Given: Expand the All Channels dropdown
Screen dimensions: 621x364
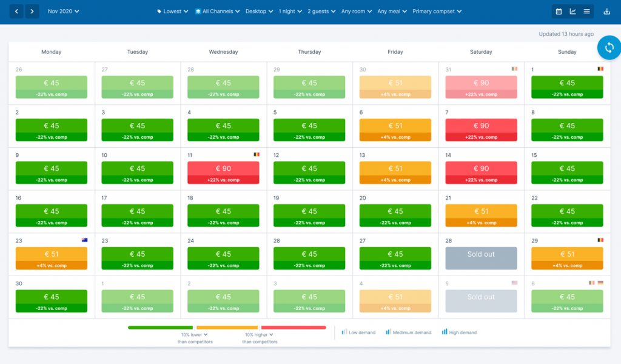Looking at the screenshot, I should pos(217,11).
